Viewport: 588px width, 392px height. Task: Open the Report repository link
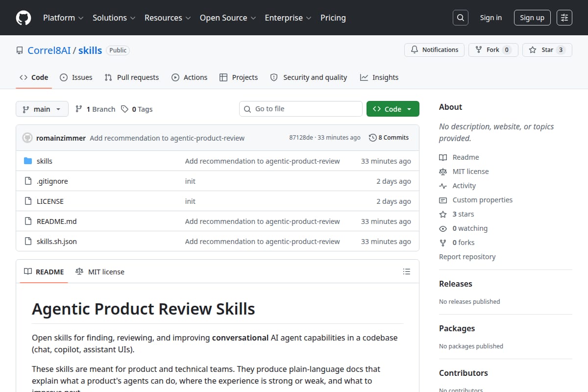pyautogui.click(x=467, y=257)
